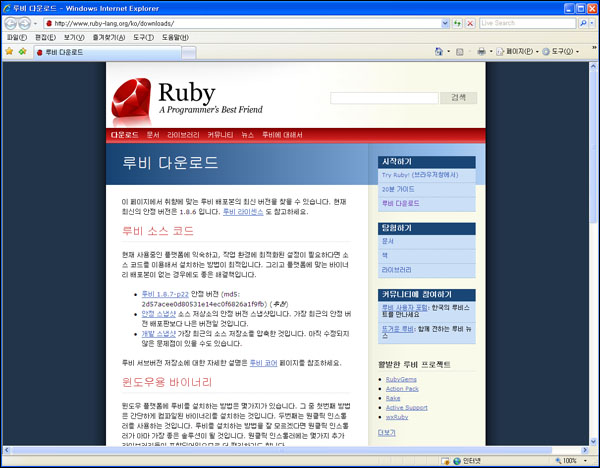Run search with the magnifier icon
The image size is (600, 468).
(582, 23)
